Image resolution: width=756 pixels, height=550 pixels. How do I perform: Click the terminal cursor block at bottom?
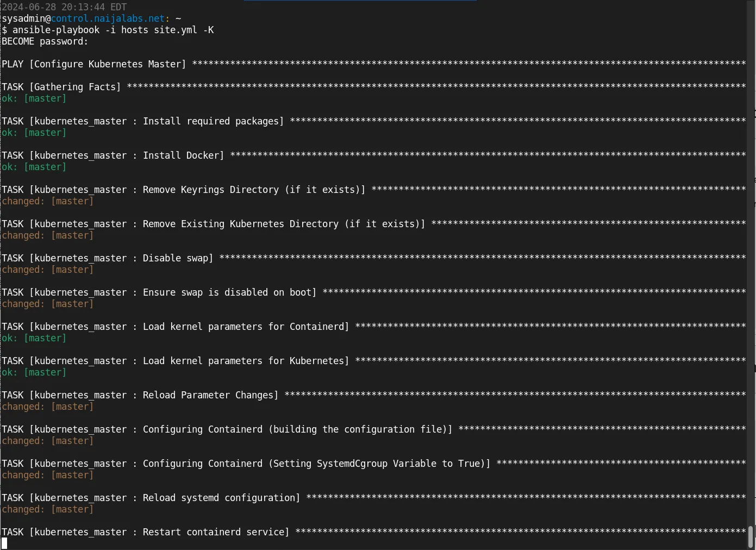click(4, 543)
